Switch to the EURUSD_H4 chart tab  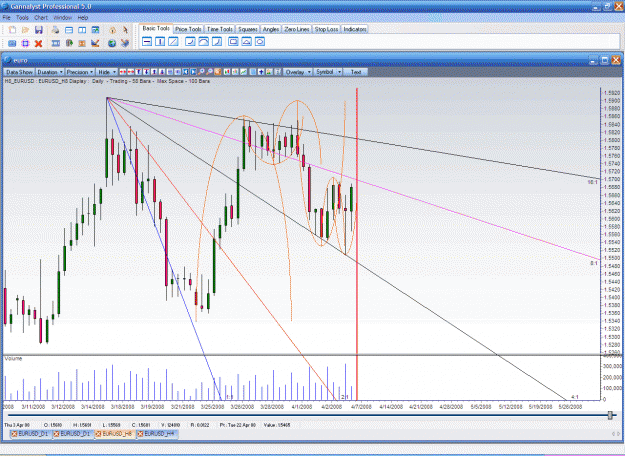(156, 434)
